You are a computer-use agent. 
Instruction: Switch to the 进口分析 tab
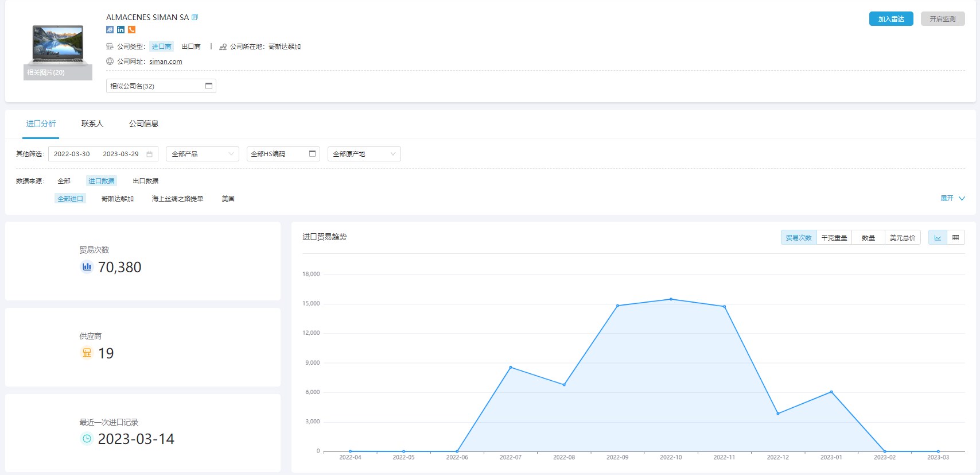(41, 123)
